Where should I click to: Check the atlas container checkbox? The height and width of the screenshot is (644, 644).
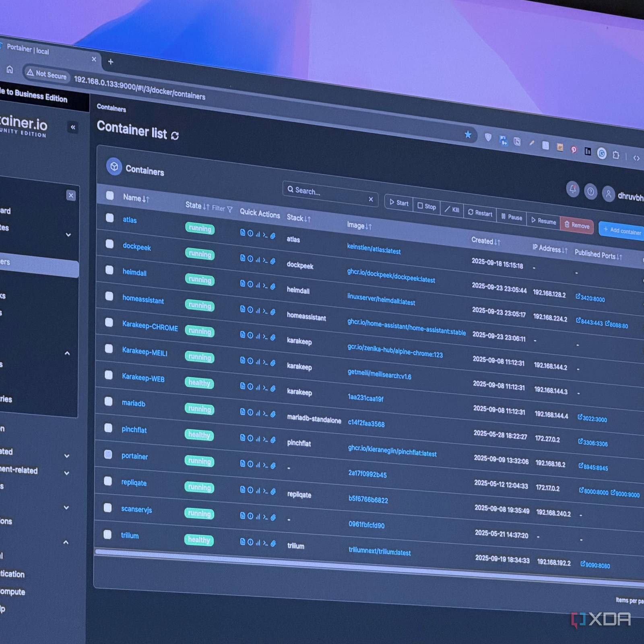[110, 218]
